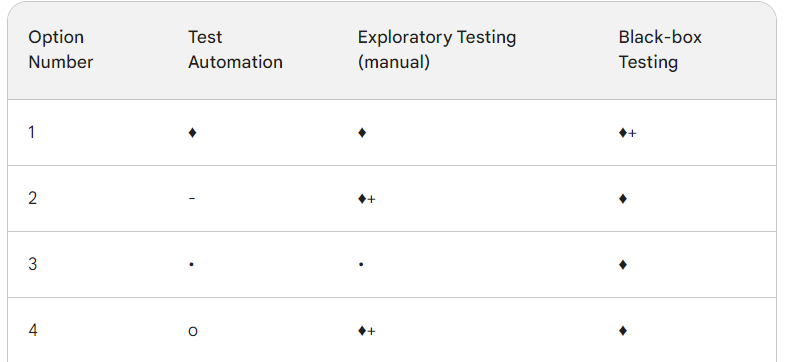Click diamond-plus under Exploratory Testing, row 2
The width and height of the screenshot is (802, 362).
(x=367, y=199)
